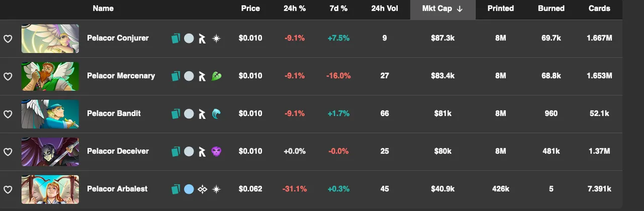
Task: Open the Pelacor Bandit card link
Action: coord(114,114)
